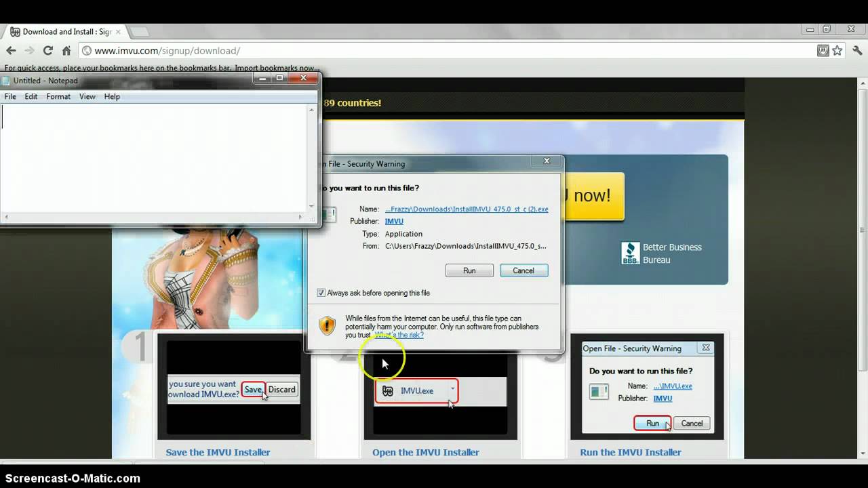Click the globe icon in address bar
The width and height of the screenshot is (868, 488).
point(86,51)
